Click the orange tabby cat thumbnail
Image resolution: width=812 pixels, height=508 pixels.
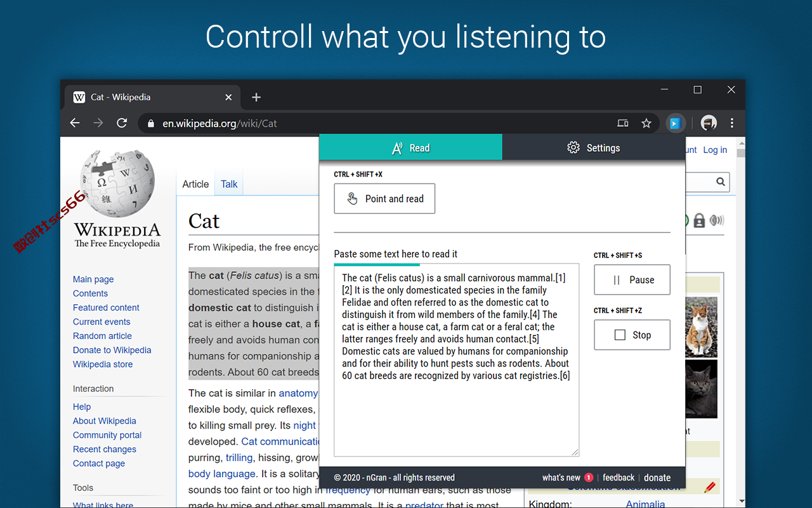(701, 327)
